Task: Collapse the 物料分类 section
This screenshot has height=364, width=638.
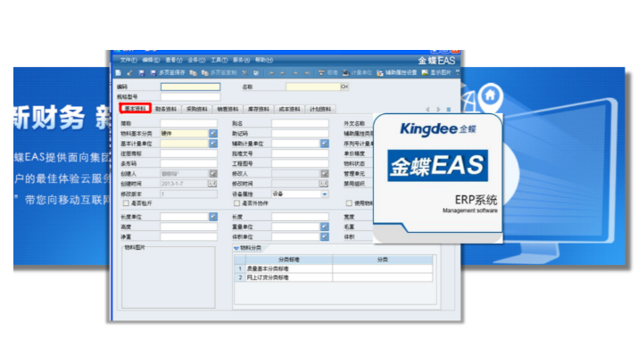Action: pyautogui.click(x=236, y=248)
